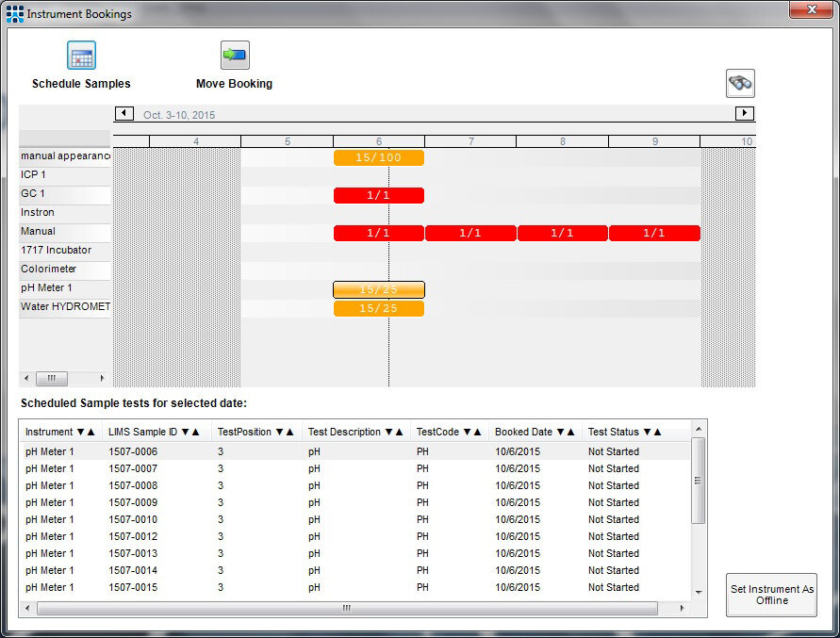Image resolution: width=840 pixels, height=638 pixels.
Task: Select the GC 1 red 1/1 booking
Action: point(378,195)
